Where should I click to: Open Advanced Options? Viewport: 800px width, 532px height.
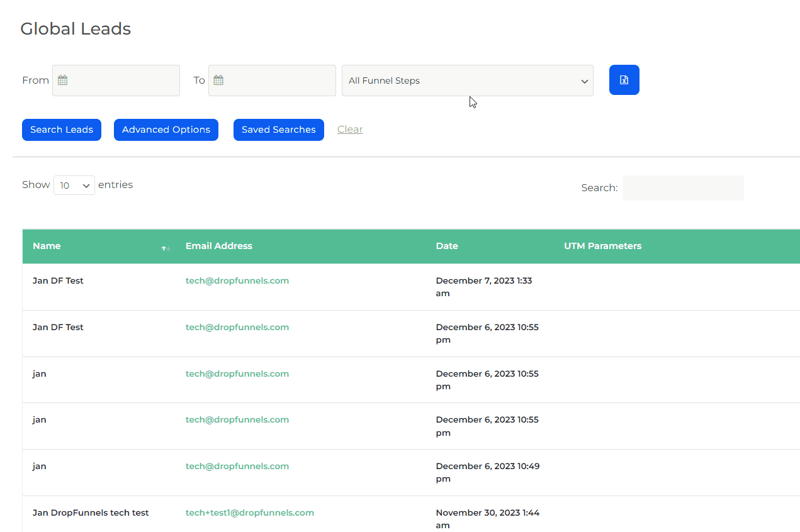166,130
